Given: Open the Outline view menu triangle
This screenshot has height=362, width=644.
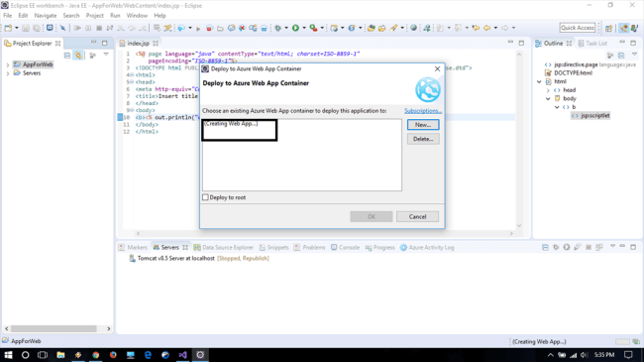Looking at the screenshot, I should [x=634, y=55].
